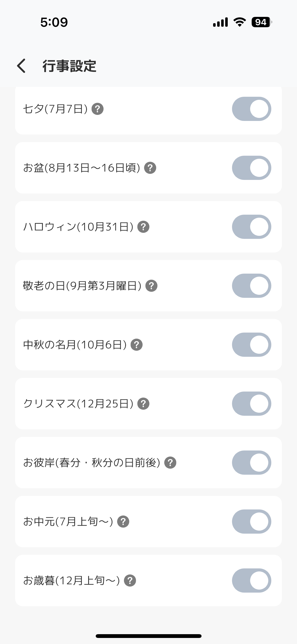Disable the クリスマス toggle
This screenshot has width=297, height=644.
click(251, 404)
